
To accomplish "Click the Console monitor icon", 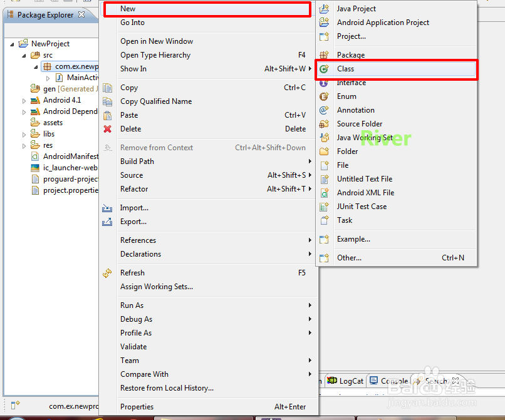I will pos(373,381).
